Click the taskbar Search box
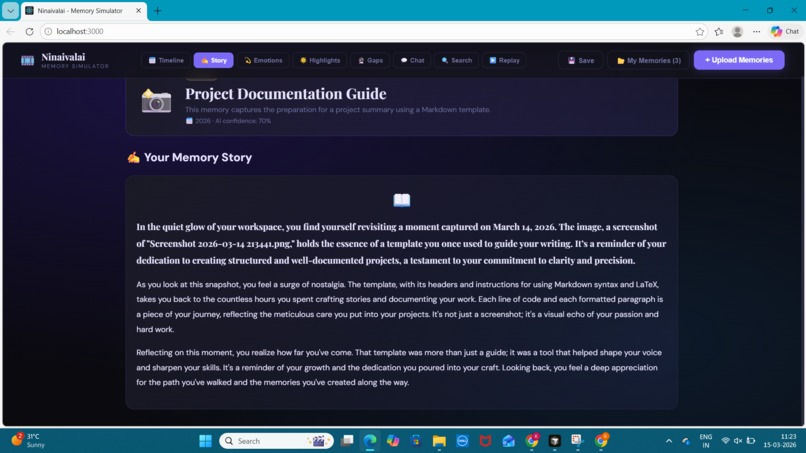Screen dimensions: 806x453 277,441
